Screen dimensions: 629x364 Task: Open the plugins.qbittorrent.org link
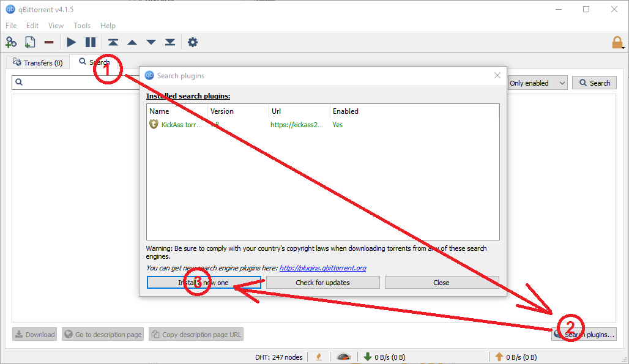pyautogui.click(x=322, y=268)
